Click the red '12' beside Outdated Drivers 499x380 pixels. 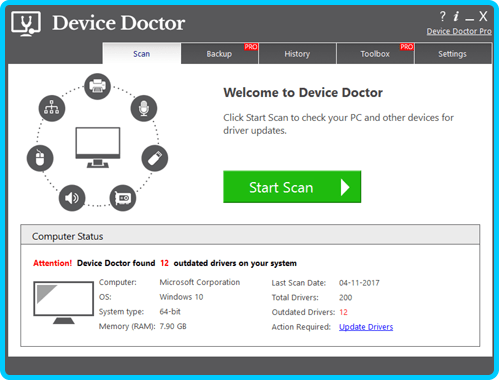pyautogui.click(x=343, y=312)
